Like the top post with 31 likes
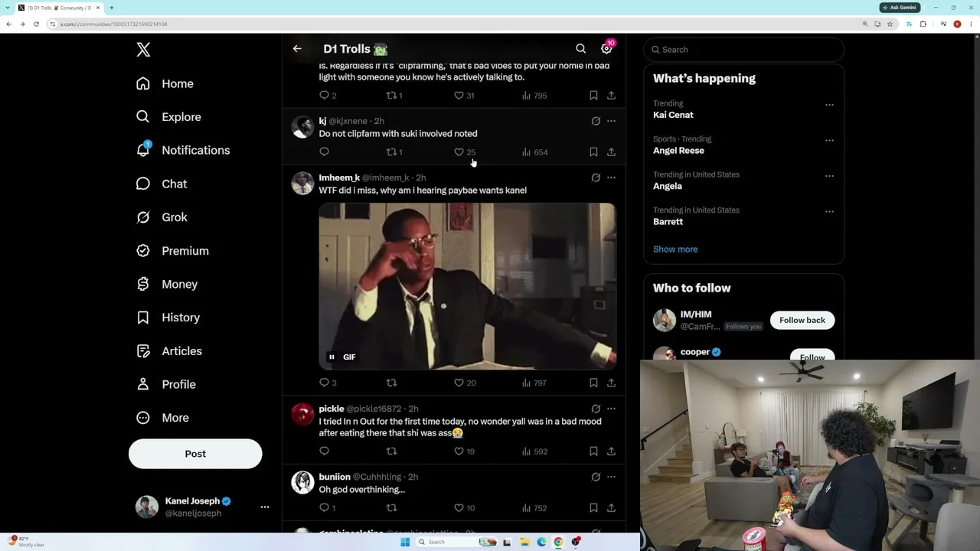The height and width of the screenshot is (551, 980). (465, 96)
